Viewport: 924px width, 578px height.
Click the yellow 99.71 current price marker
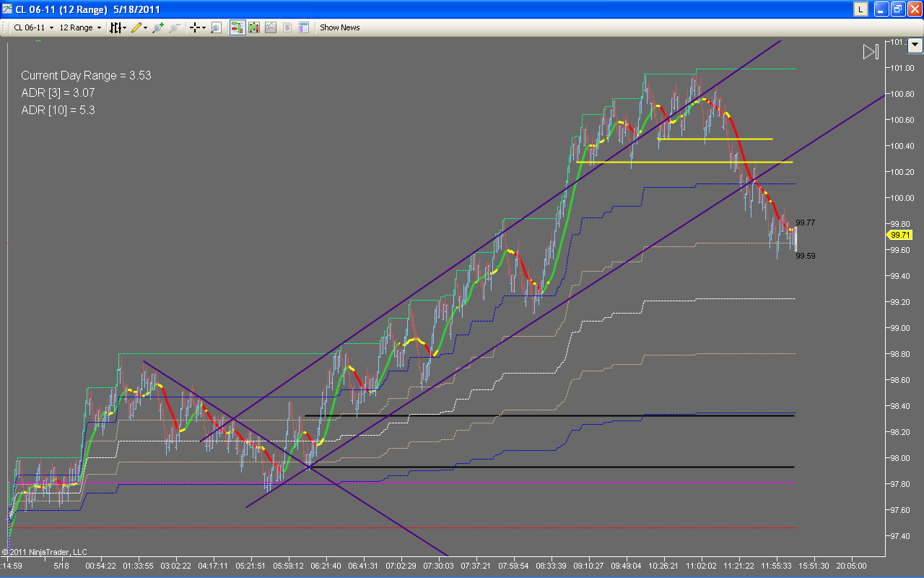click(899, 235)
